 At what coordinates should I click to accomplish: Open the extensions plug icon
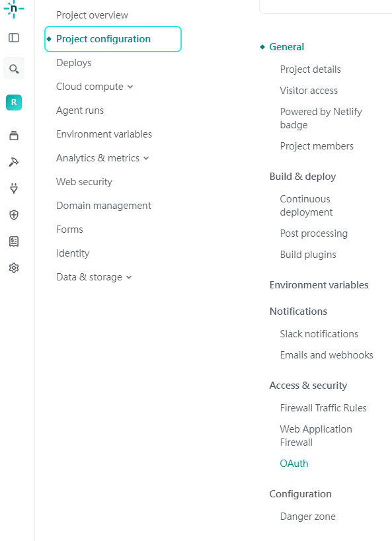coord(14,188)
